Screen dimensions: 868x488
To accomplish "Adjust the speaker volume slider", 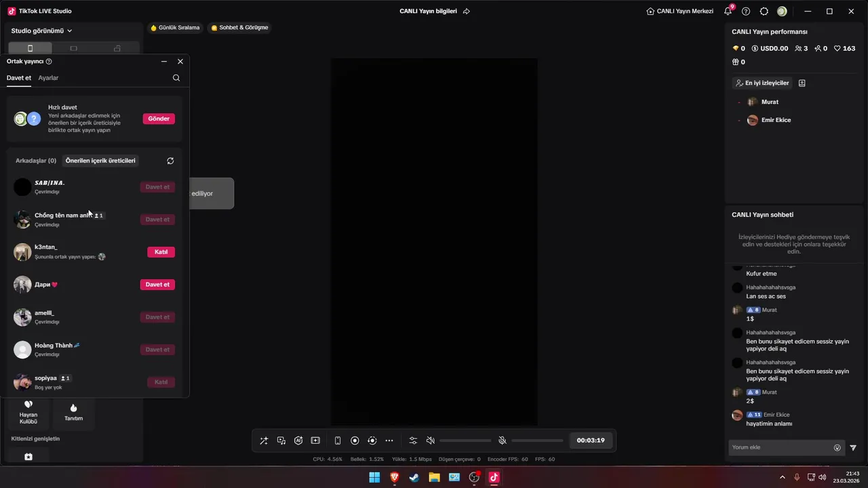I will (465, 441).
